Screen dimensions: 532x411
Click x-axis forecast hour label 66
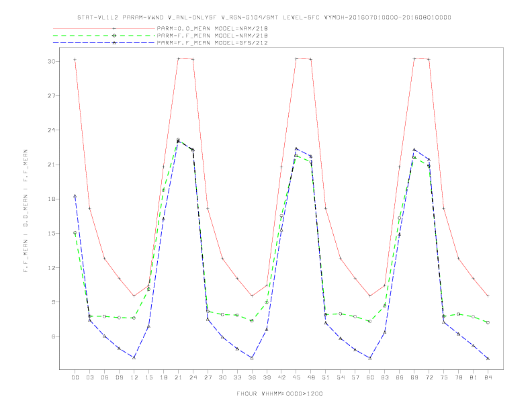400,377
